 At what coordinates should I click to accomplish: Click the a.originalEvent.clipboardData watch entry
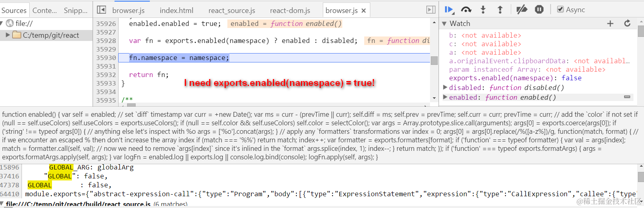pyautogui.click(x=539, y=61)
